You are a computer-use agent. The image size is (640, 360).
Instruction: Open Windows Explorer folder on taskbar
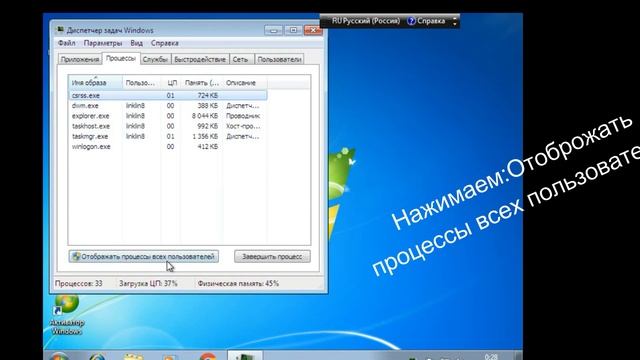click(133, 357)
